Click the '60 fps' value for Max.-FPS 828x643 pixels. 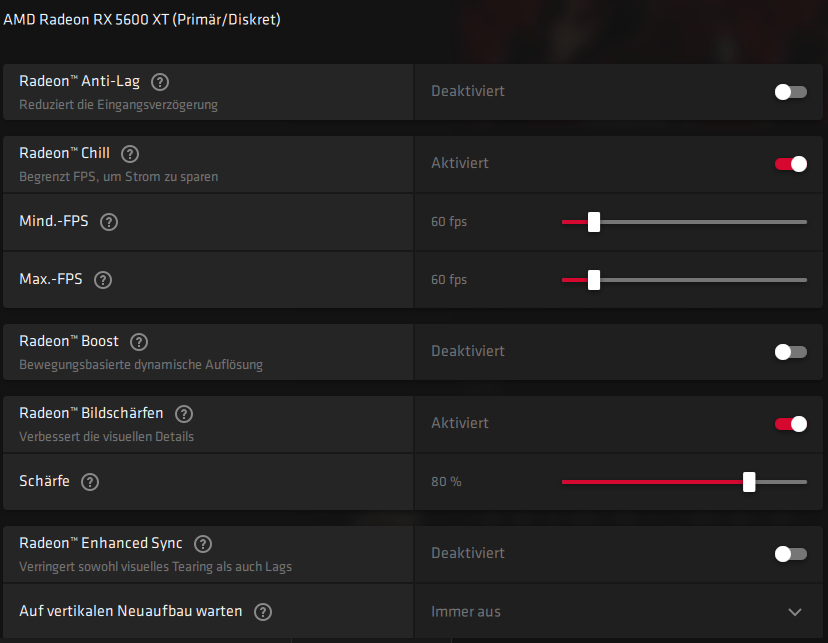[449, 280]
